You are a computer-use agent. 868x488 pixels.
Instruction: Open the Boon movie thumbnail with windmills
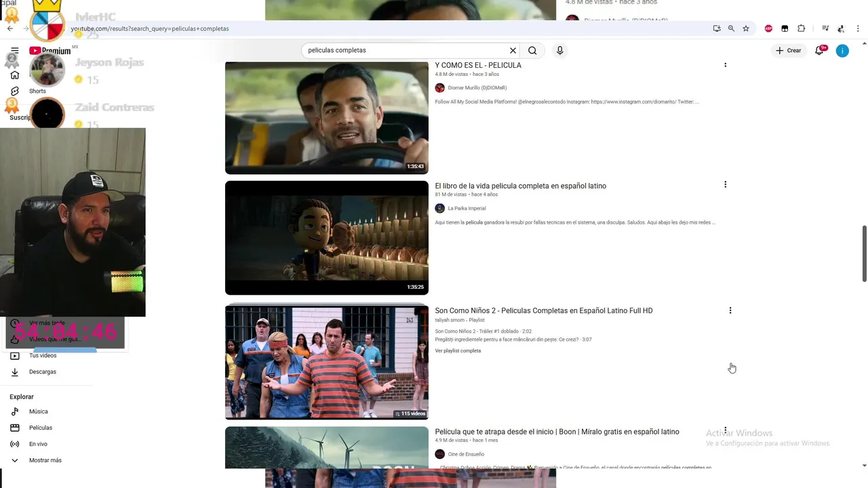327,447
